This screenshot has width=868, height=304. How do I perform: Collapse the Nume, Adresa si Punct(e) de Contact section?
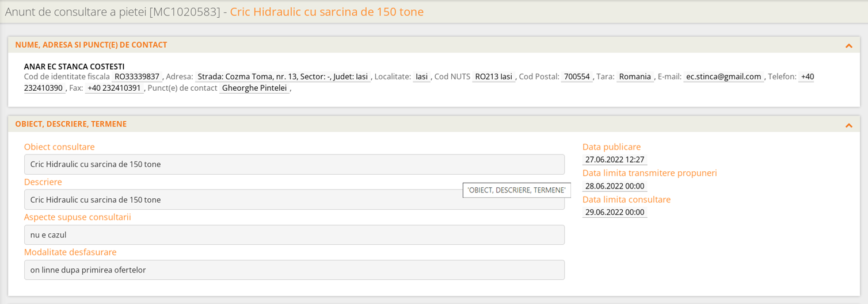848,45
